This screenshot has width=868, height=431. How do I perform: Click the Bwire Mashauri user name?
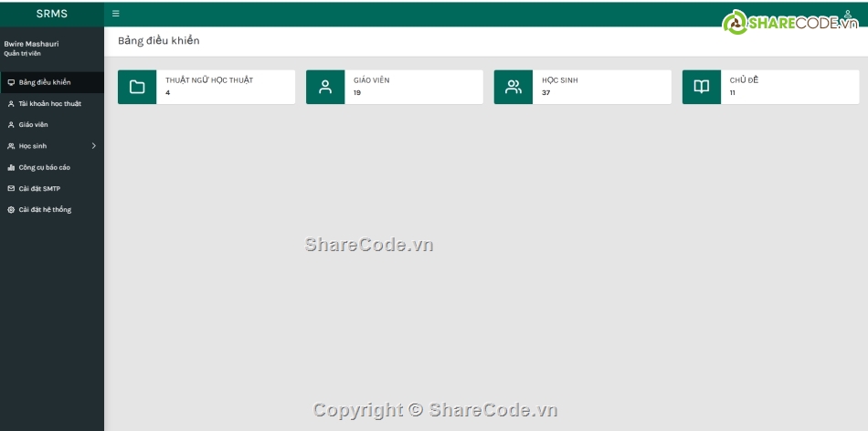pos(31,43)
